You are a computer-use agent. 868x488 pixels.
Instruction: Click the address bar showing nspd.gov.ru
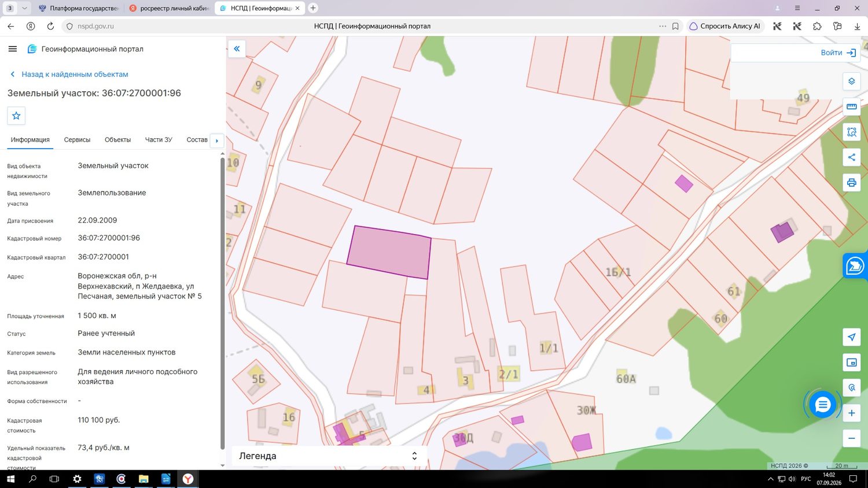click(x=95, y=26)
